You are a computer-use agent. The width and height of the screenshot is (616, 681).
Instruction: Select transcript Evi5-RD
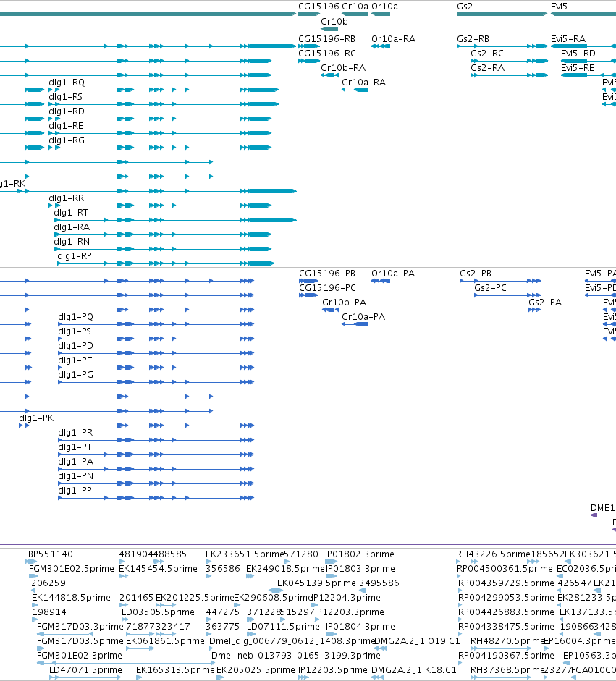coord(578,54)
